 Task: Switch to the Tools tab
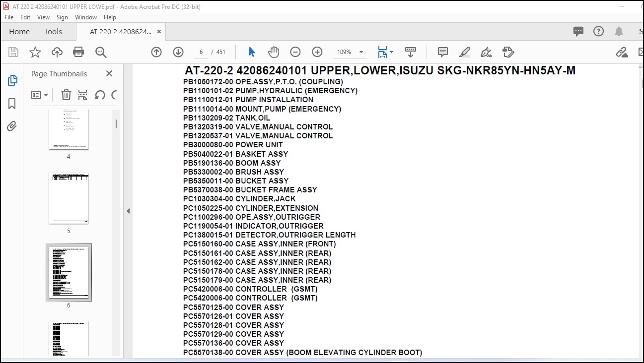point(53,31)
